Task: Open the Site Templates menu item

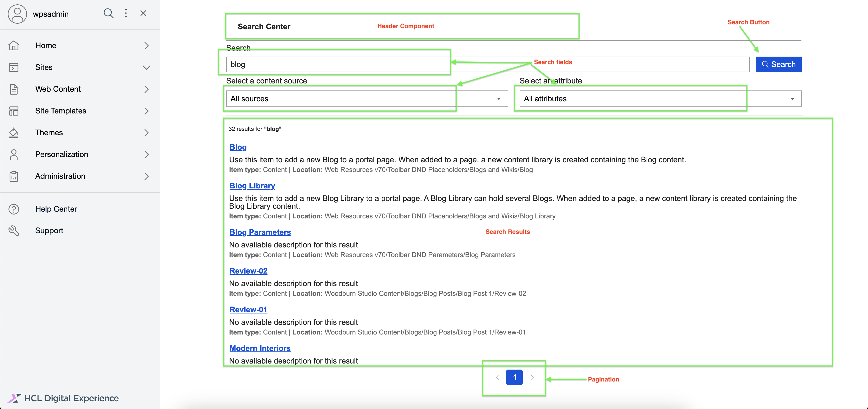Action: [61, 111]
